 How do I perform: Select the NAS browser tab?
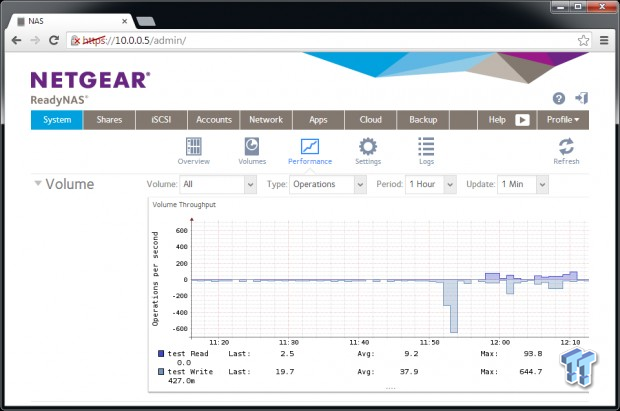click(71, 21)
